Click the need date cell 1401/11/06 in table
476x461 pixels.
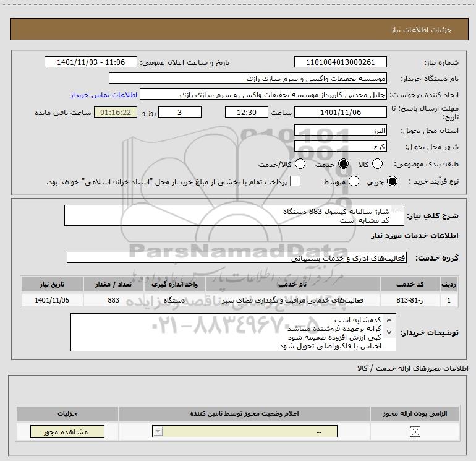tap(52, 300)
